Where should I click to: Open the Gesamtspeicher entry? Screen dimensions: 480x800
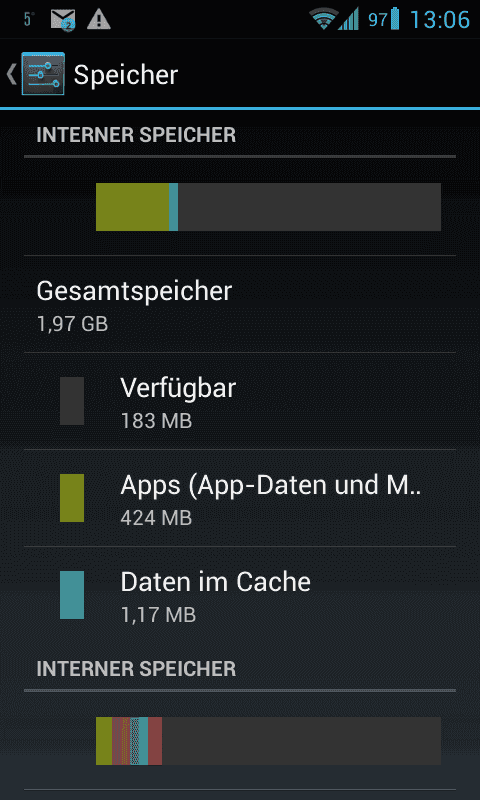coord(240,305)
